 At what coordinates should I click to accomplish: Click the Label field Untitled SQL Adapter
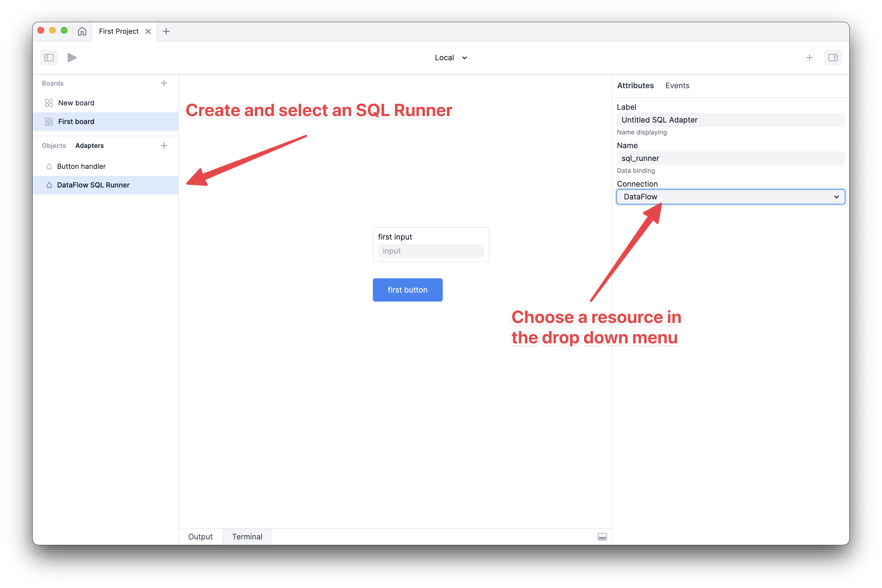point(730,120)
